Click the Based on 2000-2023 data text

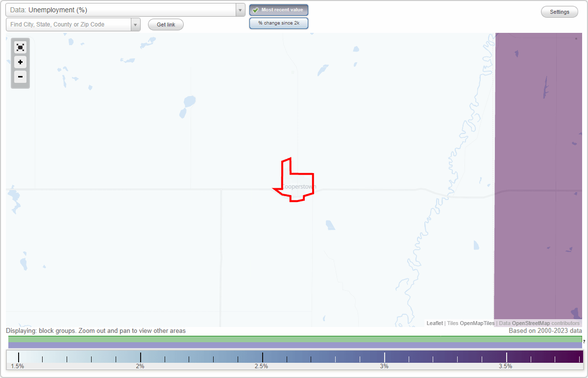pyautogui.click(x=545, y=331)
